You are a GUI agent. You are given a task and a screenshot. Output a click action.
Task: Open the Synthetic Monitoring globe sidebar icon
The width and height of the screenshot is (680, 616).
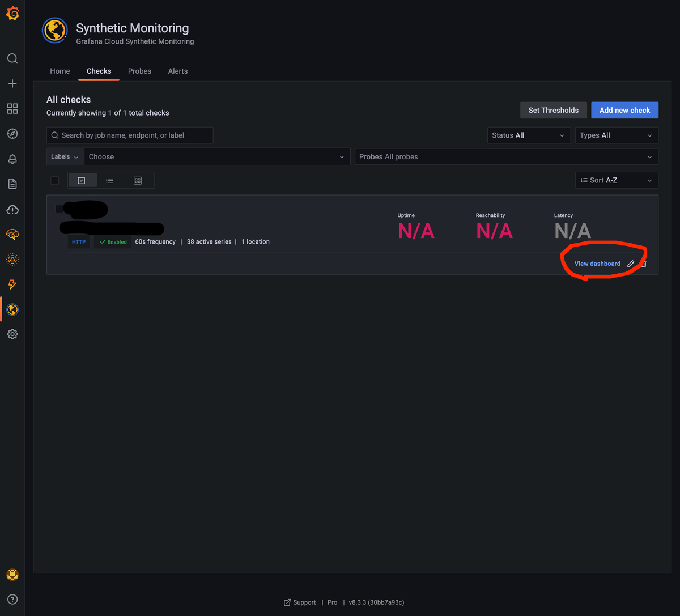click(x=12, y=309)
